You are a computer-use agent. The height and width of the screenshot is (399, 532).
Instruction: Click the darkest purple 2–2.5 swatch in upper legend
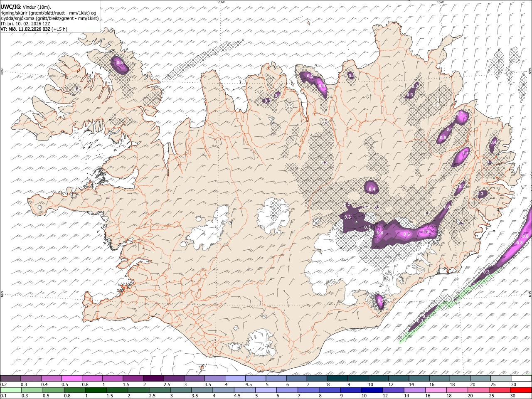click(153, 378)
